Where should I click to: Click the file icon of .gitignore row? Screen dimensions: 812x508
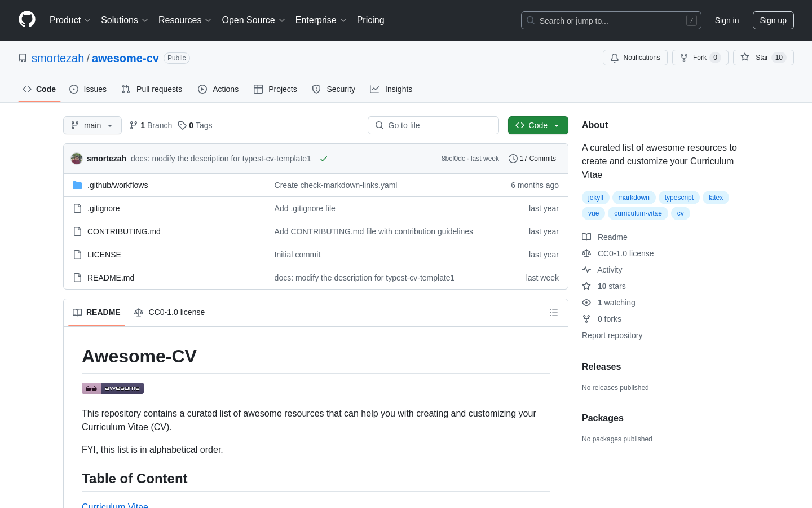77,208
